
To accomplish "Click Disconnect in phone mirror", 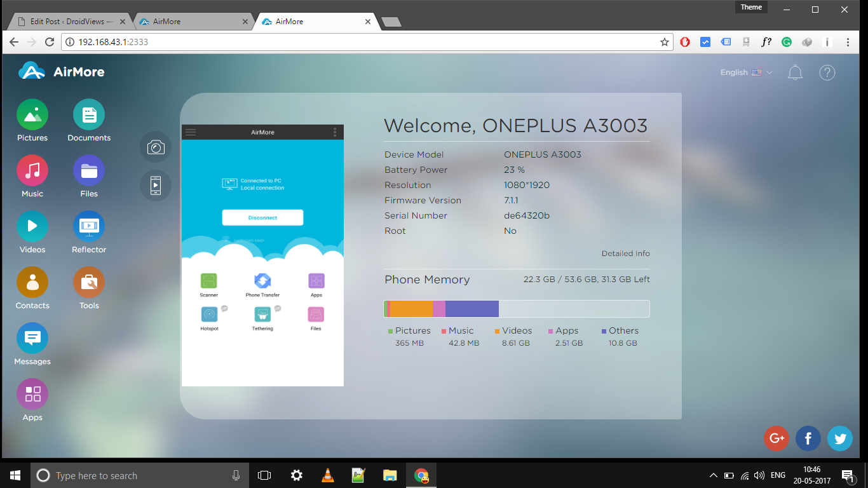I will (x=262, y=217).
